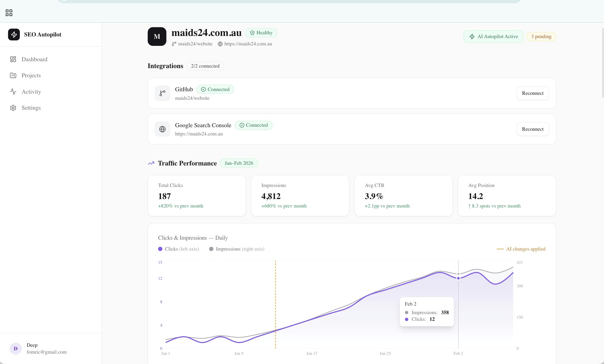Click the AI Autopilot Active badge
Image resolution: width=604 pixels, height=364 pixels.
click(493, 36)
